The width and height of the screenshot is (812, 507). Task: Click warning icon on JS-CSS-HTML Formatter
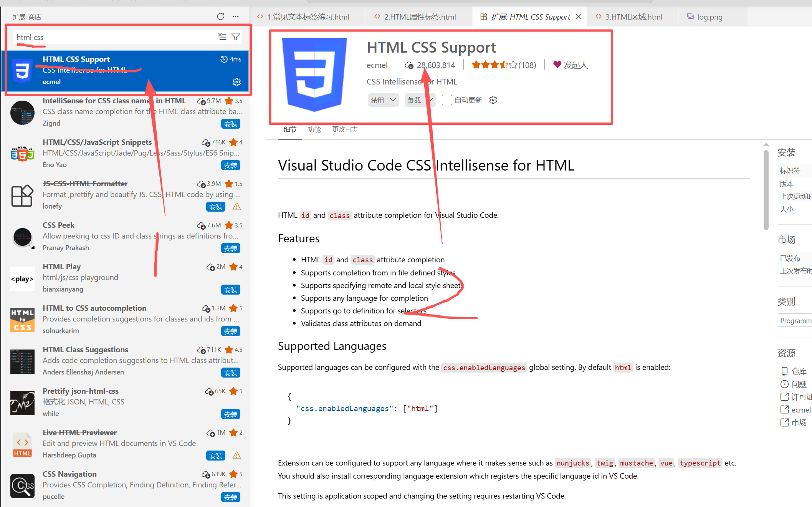[x=236, y=207]
